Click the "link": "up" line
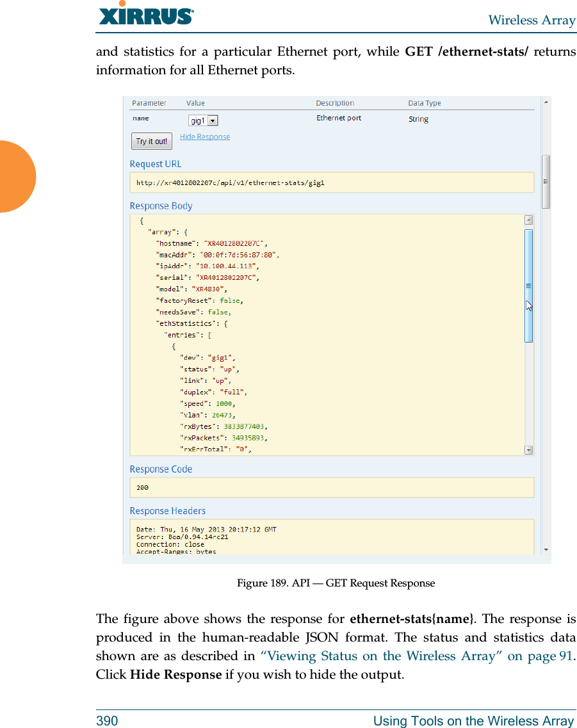This screenshot has height=728, width=577. 206,381
